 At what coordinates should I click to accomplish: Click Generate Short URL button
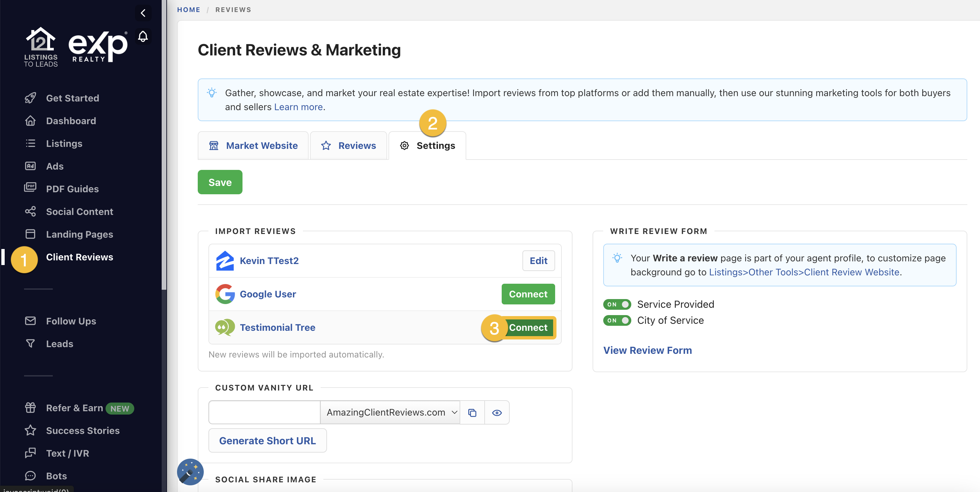click(268, 441)
